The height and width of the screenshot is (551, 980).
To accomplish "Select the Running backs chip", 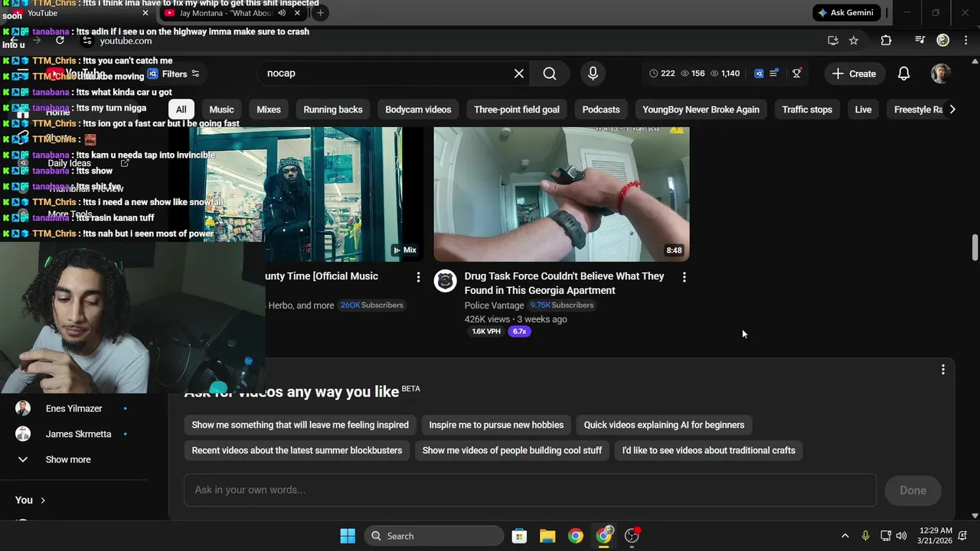I will [333, 109].
